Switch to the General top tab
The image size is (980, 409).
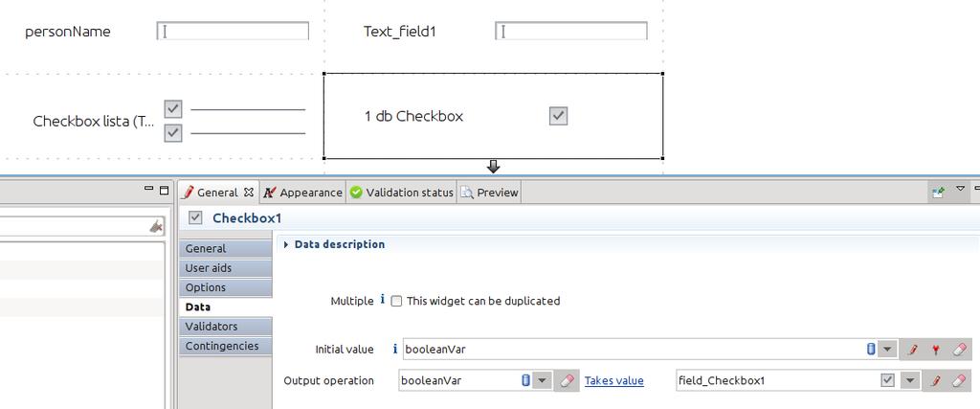(217, 193)
